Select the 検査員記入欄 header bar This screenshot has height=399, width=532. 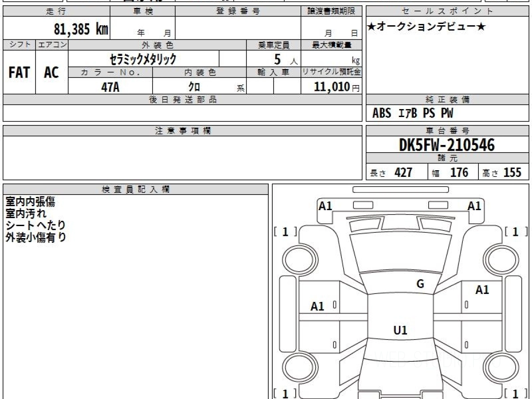click(136, 189)
